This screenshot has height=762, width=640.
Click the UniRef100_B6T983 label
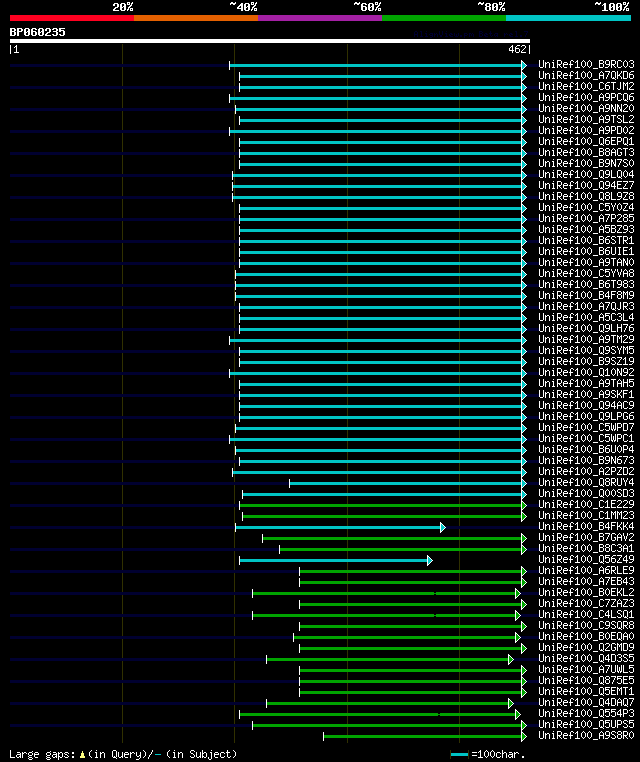pyautogui.click(x=586, y=284)
